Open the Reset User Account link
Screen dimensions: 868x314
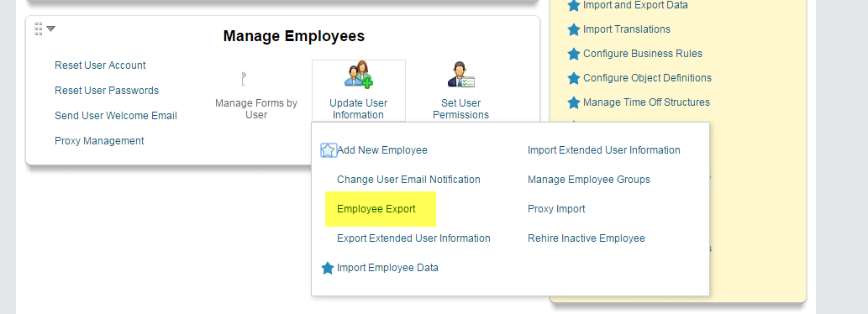[x=100, y=65]
